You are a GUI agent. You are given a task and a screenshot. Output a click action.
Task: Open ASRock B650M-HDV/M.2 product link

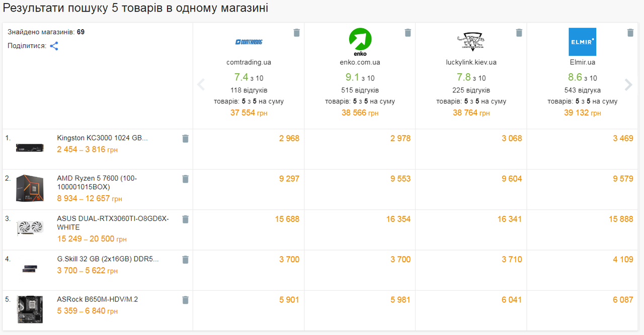[98, 299]
